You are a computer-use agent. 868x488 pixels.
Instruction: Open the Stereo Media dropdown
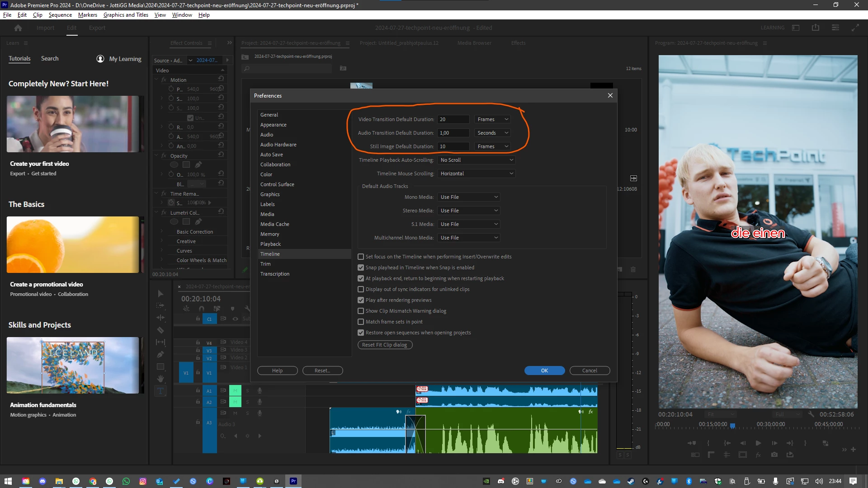point(469,211)
